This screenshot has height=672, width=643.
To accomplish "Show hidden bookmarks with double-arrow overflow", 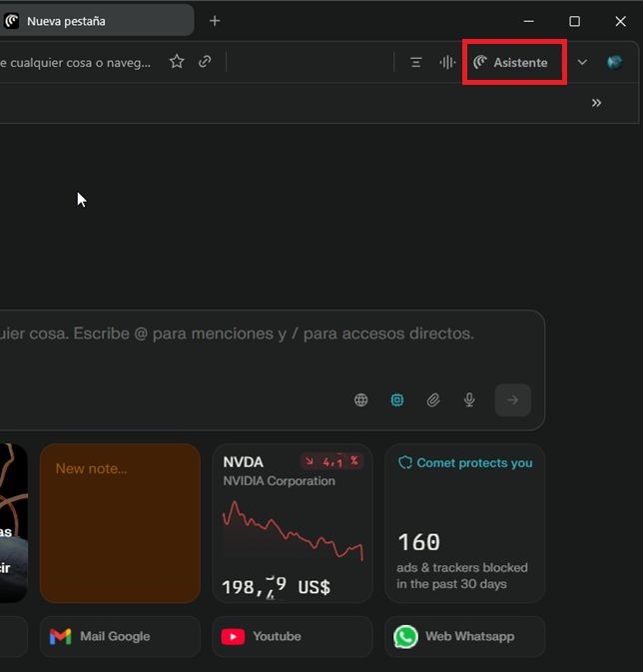I will pyautogui.click(x=596, y=103).
